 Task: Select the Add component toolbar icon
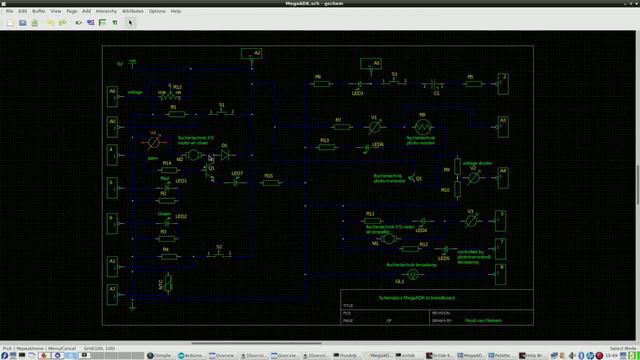(78, 23)
